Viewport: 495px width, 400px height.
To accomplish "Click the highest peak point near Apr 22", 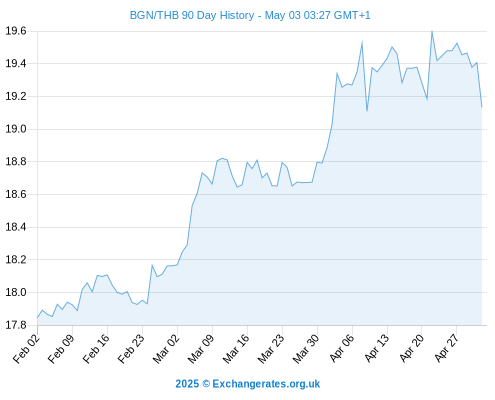I will tap(432, 32).
